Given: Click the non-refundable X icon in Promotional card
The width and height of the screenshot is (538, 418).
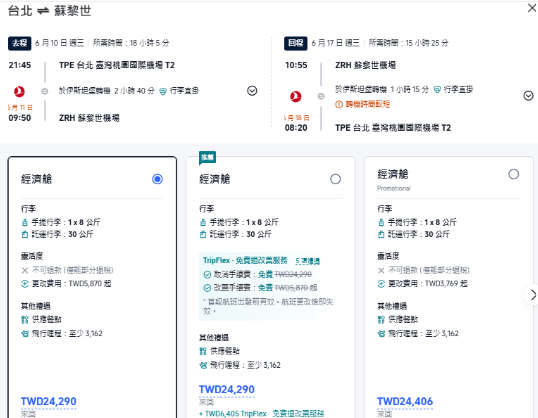Looking at the screenshot, I should [x=381, y=270].
